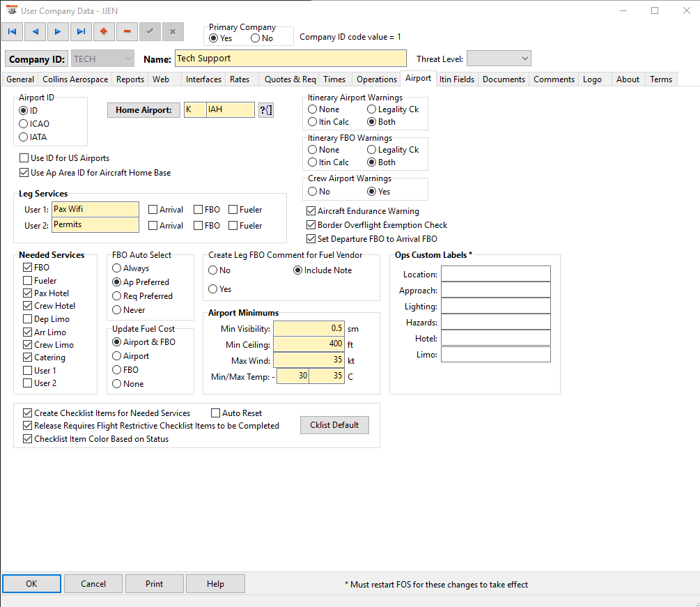The height and width of the screenshot is (607, 700).
Task: Cancel edit with X toolbar icon
Action: click(173, 32)
